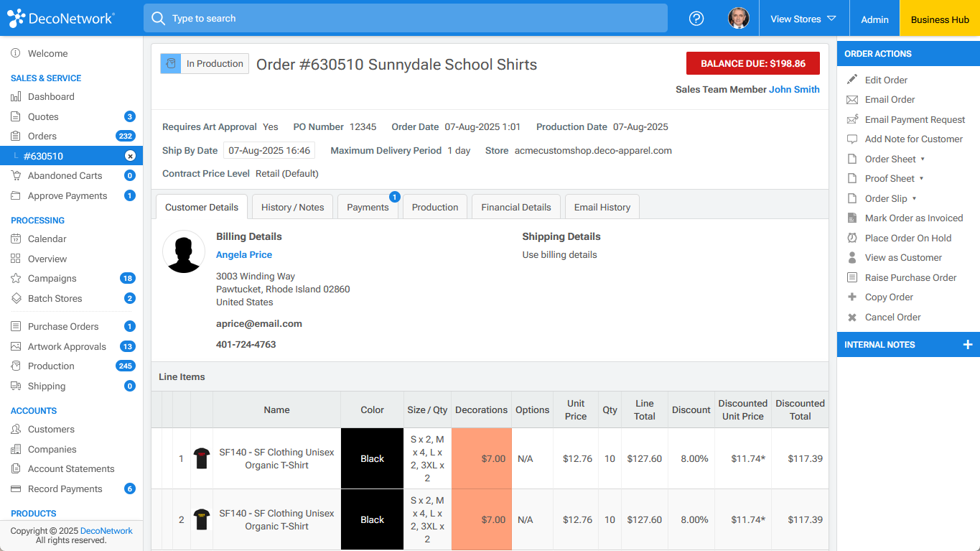Close the #630510 order sidebar item

coord(130,156)
